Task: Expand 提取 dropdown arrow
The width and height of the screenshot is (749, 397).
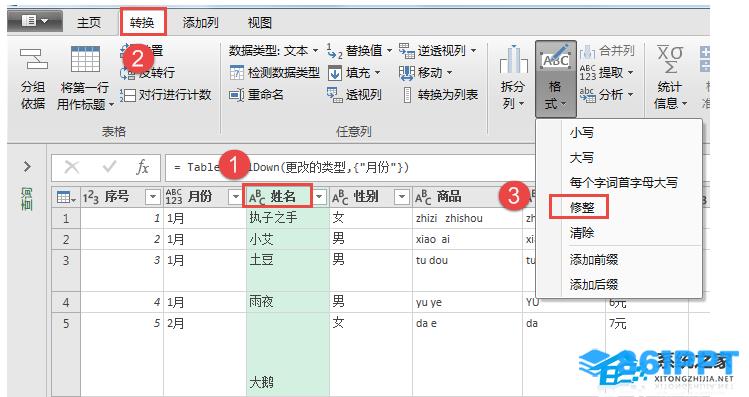Action: [x=630, y=73]
